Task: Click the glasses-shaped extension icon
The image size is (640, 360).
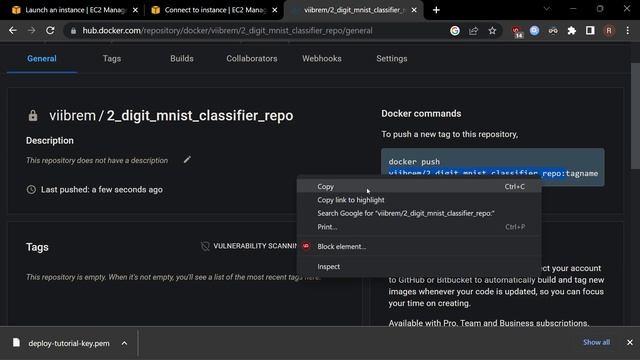Action: (553, 31)
